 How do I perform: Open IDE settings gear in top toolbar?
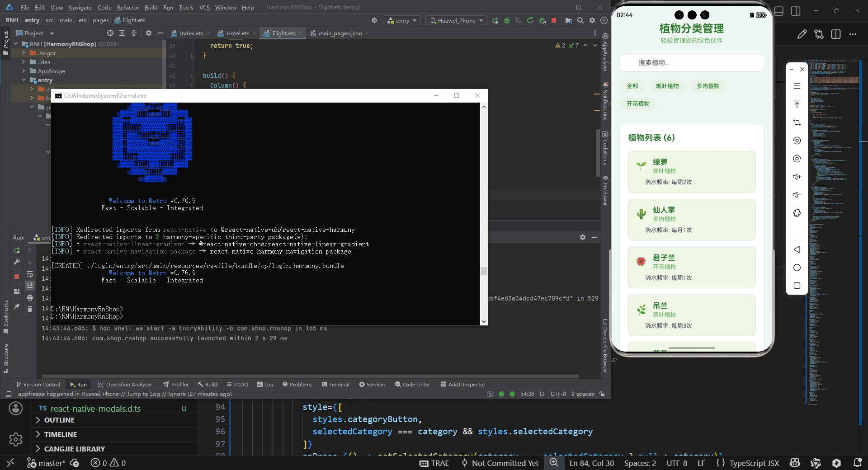(x=592, y=20)
